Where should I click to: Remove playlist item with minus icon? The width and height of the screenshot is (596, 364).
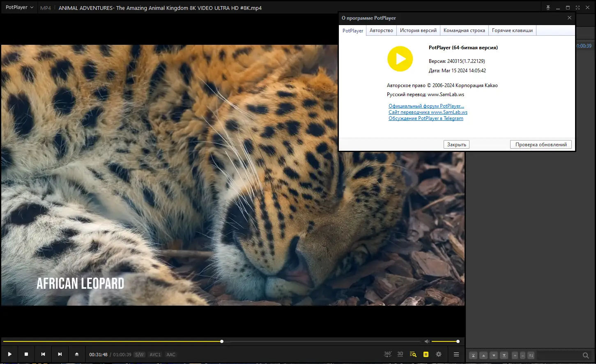tap(522, 355)
